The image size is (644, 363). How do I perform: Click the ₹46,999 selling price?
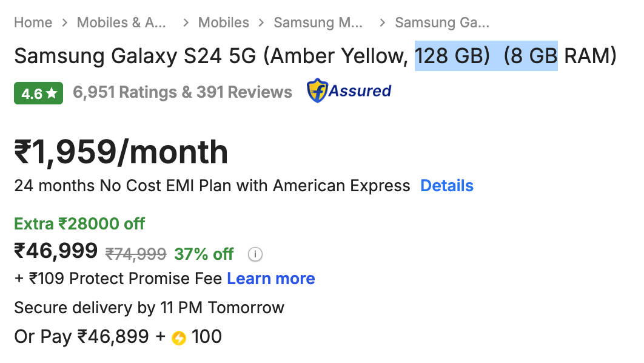click(56, 251)
